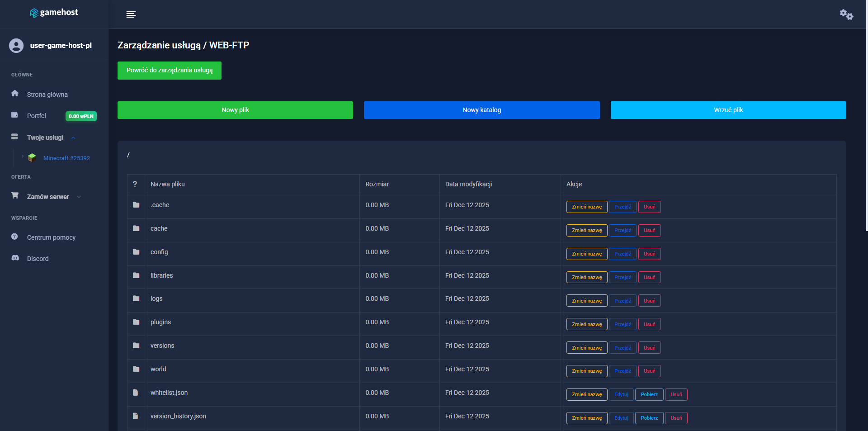Click the file icon beside whitelist.json
868x431 pixels.
pos(136,393)
